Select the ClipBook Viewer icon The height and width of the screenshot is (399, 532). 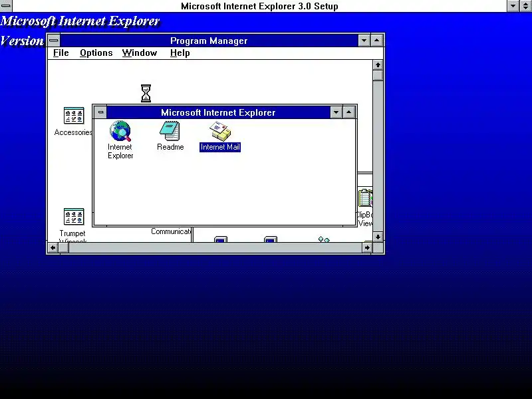(365, 198)
